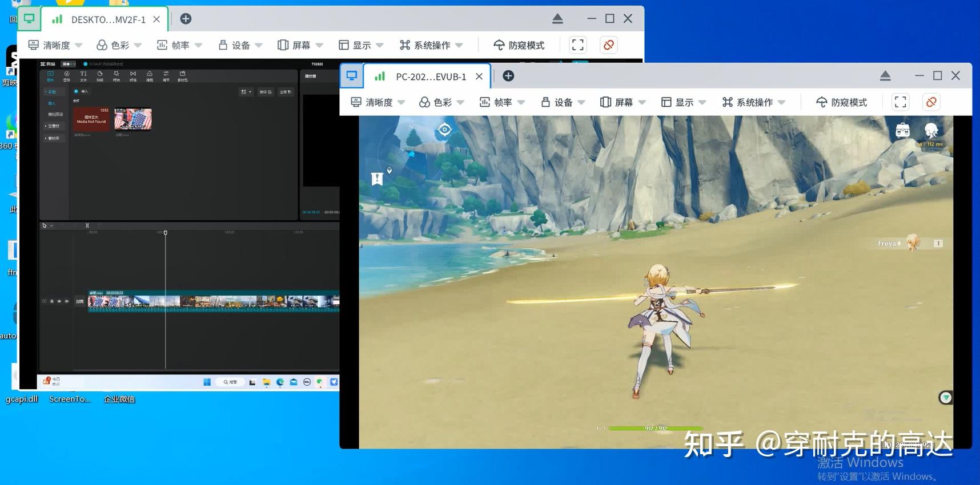Open the Adjust sliders tab in the editor

click(166, 76)
